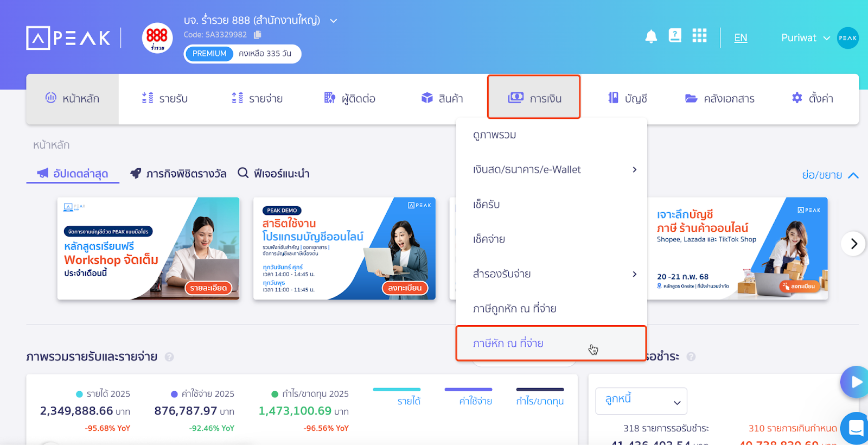Viewport: 868px width, 445px height.
Task: Click the PREMIUM plan badge
Action: click(209, 54)
